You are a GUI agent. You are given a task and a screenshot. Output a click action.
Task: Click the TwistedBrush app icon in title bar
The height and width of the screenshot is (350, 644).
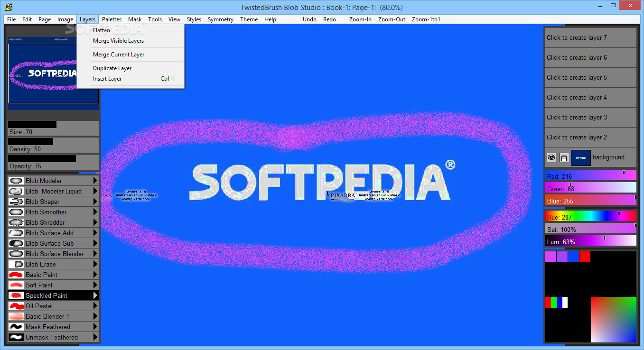pos(8,7)
